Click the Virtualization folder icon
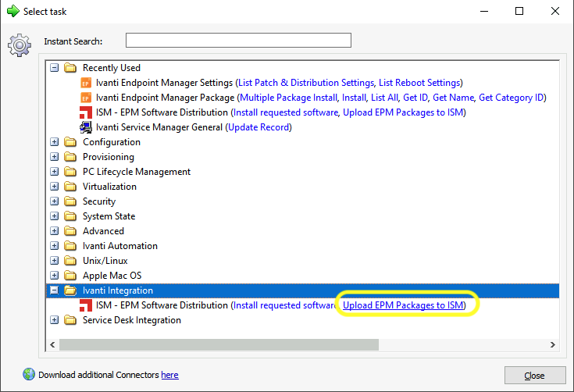The height and width of the screenshot is (392, 574). [70, 187]
